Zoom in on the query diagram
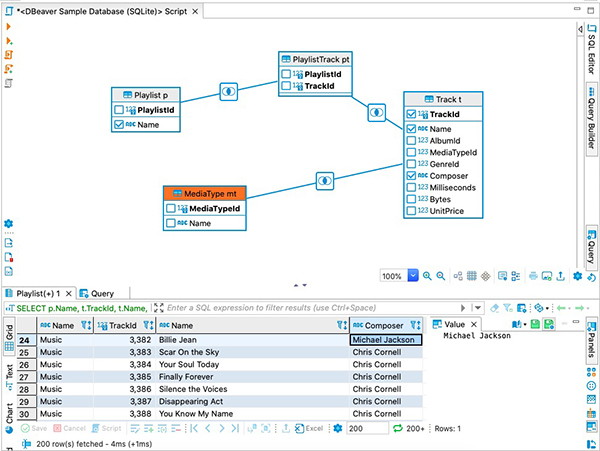This screenshot has height=451, width=600. 427,276
